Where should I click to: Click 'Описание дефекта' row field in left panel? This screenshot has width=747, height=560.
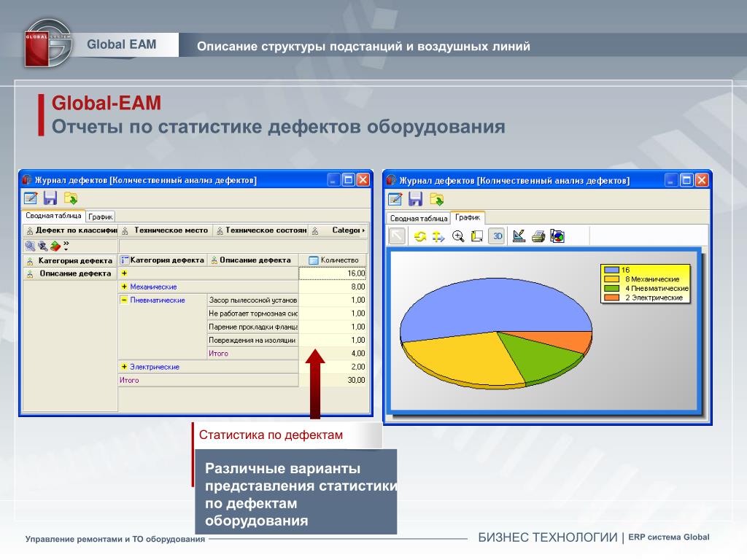[x=71, y=274]
